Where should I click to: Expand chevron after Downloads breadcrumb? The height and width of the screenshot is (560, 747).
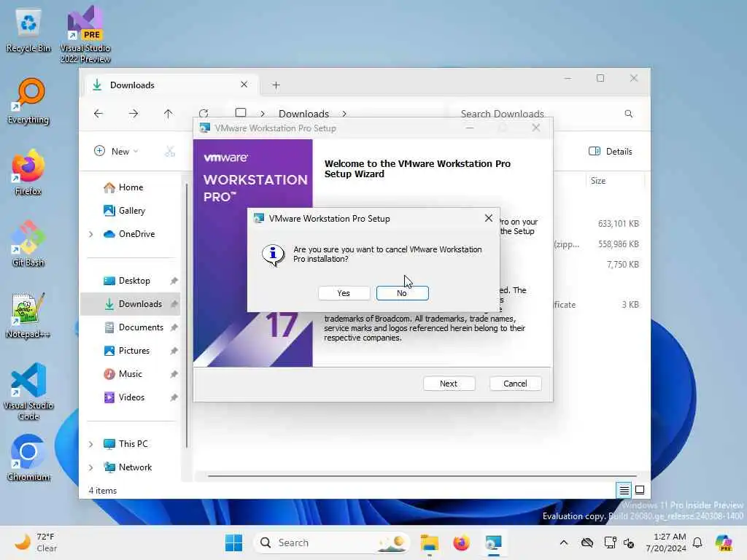coord(344,113)
